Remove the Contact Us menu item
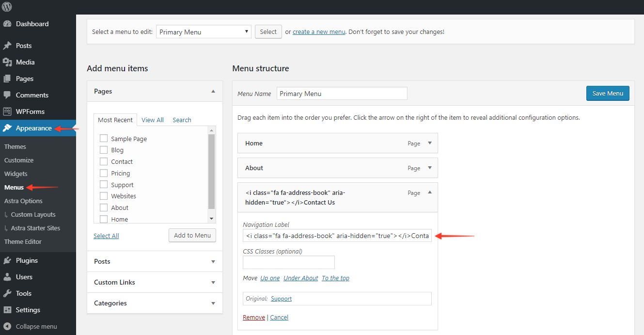 tap(254, 317)
